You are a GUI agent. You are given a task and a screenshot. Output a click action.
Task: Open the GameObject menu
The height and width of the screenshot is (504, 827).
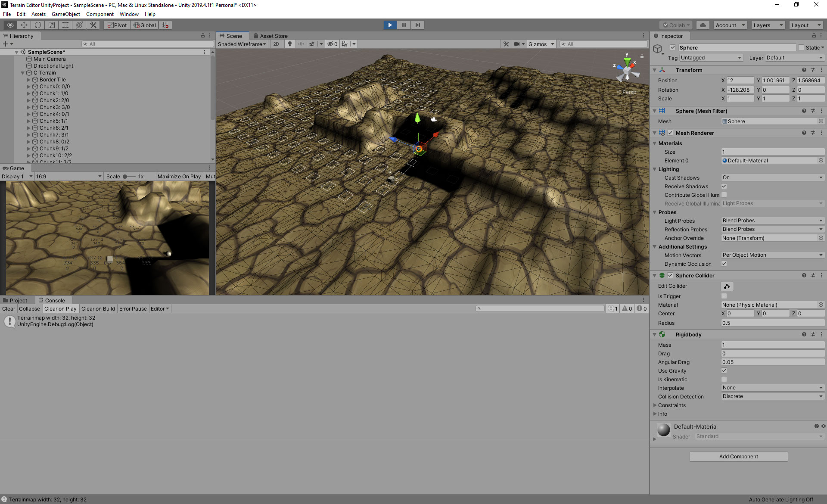tap(66, 14)
